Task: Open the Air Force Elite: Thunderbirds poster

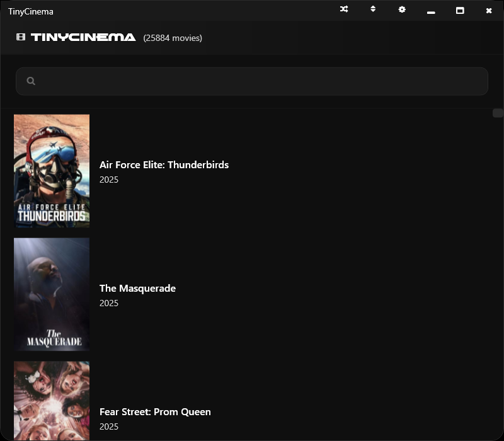Action: pos(52,171)
